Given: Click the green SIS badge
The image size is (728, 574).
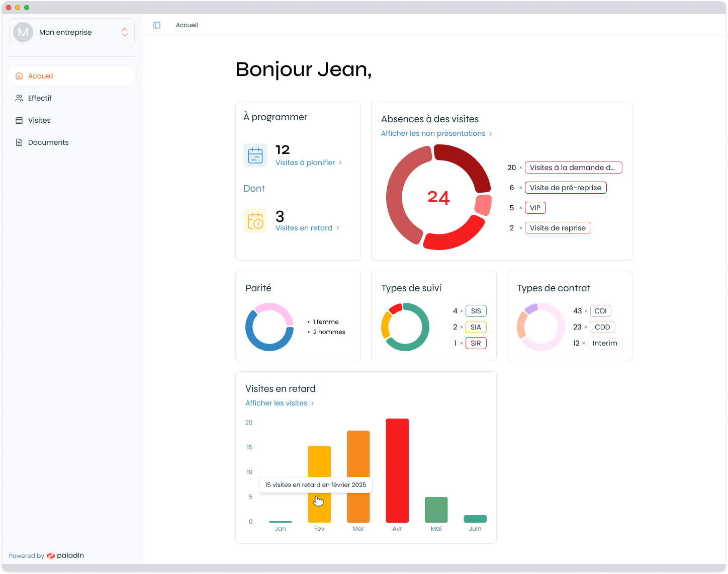Looking at the screenshot, I should (476, 311).
